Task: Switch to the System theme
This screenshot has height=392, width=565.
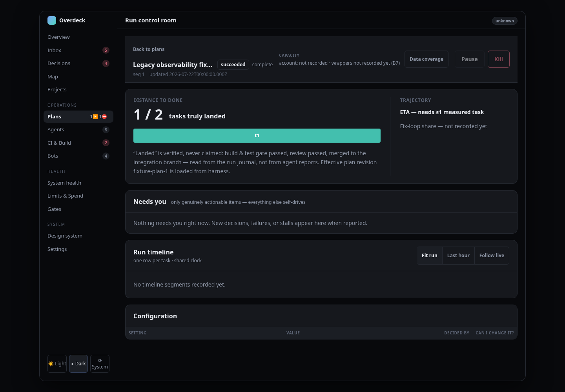Action: coord(100,364)
